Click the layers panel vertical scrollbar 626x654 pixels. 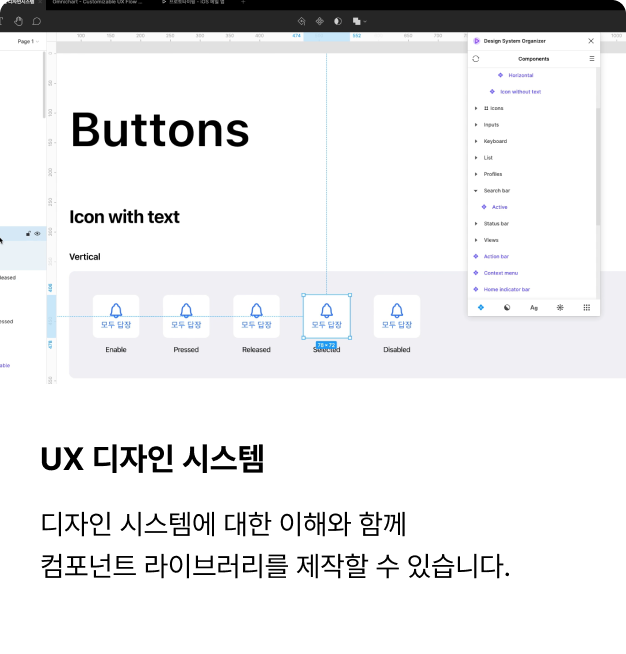click(44, 86)
